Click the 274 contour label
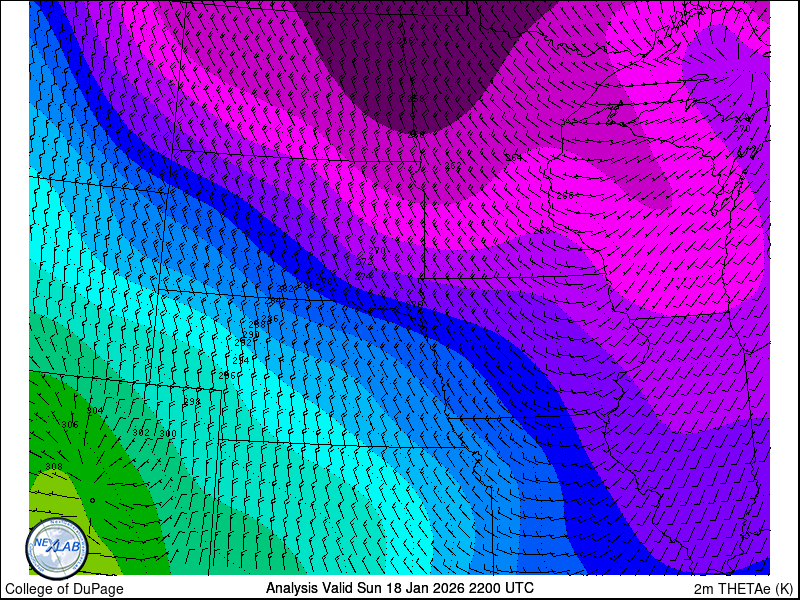Screen dimensions: 800x600 (364, 276)
